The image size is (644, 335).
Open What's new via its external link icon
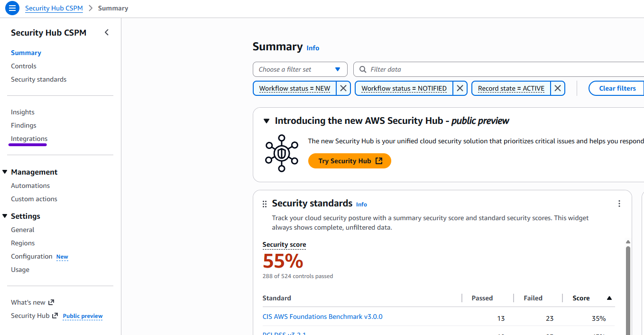click(x=51, y=302)
